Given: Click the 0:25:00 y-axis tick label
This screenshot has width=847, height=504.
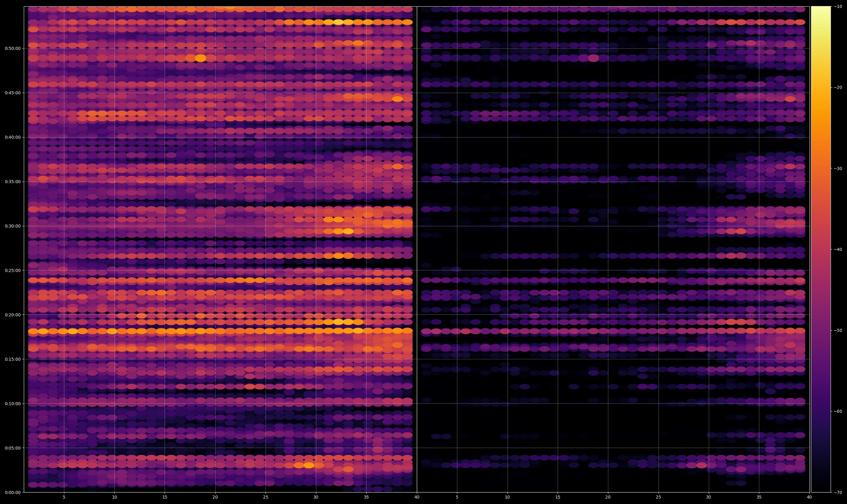Looking at the screenshot, I should click(x=12, y=271).
